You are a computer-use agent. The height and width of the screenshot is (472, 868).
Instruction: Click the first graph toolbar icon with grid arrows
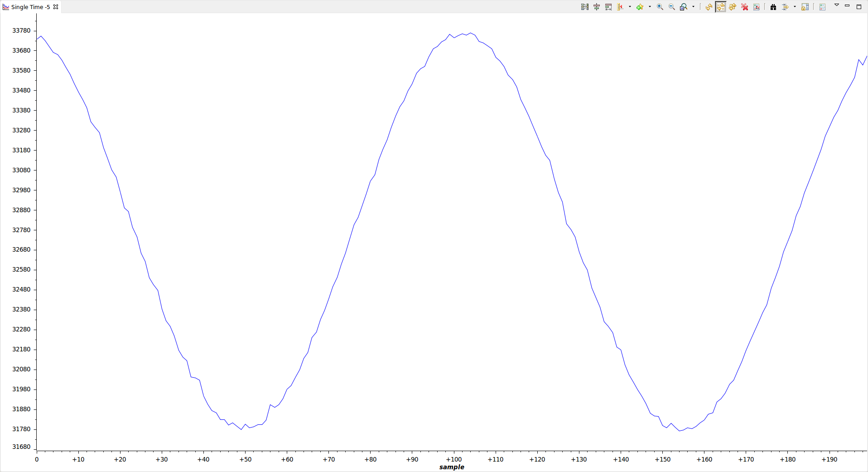[585, 7]
